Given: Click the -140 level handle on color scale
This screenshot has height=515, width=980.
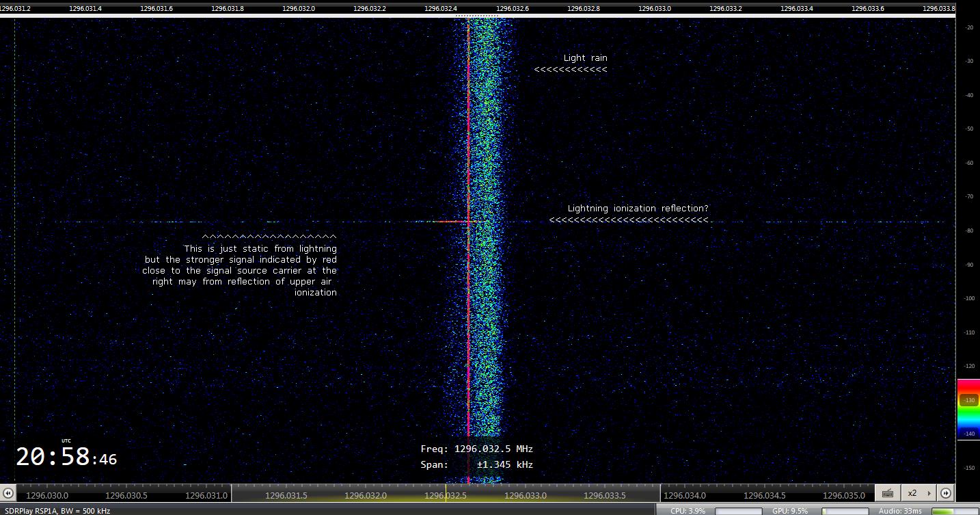Looking at the screenshot, I should pyautogui.click(x=968, y=434).
